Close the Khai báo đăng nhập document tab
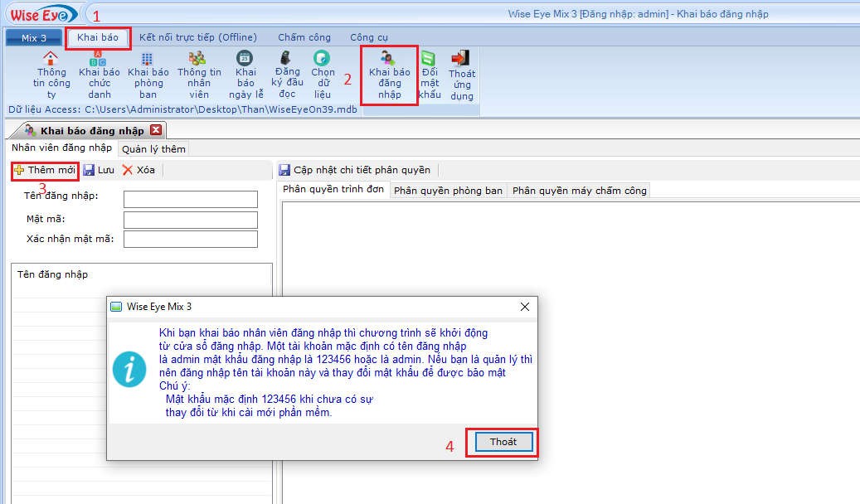Screen dimensions: 860x504 tap(156, 130)
